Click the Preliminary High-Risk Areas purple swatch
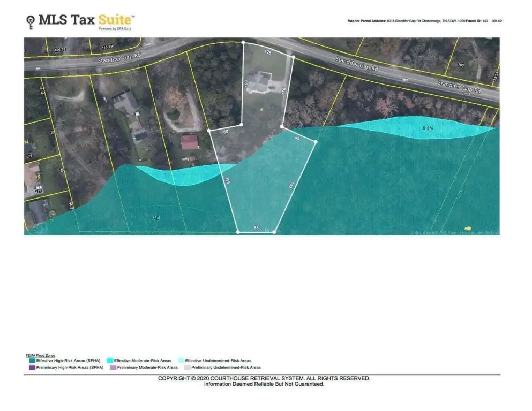The width and height of the screenshot is (532, 411). click(x=32, y=368)
